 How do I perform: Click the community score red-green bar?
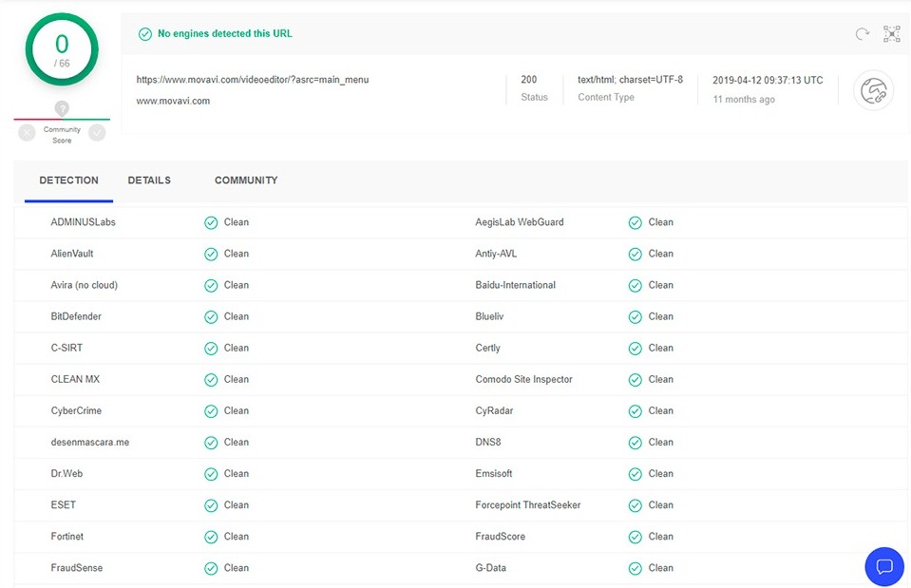click(62, 120)
